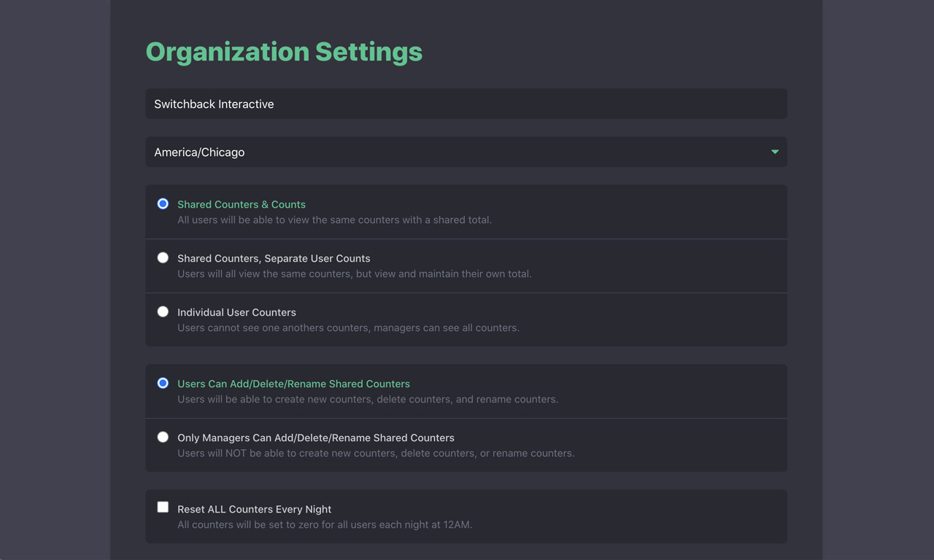Click description 'Users will all view the same counters'

(355, 274)
